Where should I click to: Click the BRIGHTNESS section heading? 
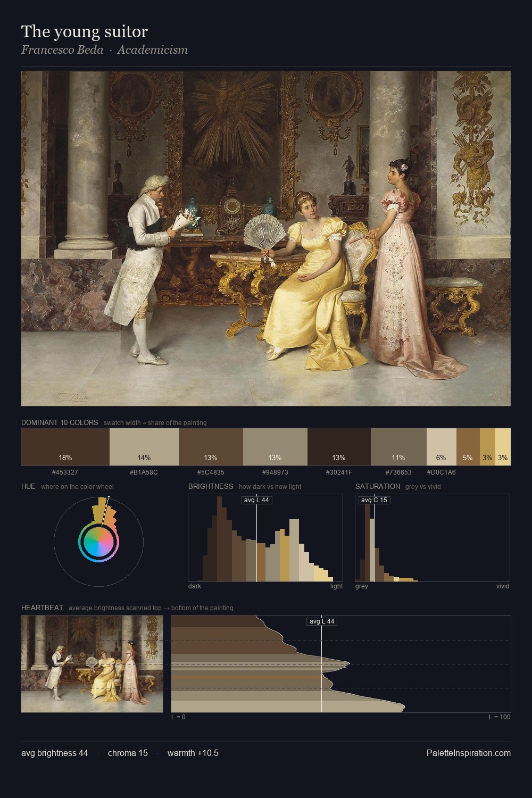[x=211, y=486]
